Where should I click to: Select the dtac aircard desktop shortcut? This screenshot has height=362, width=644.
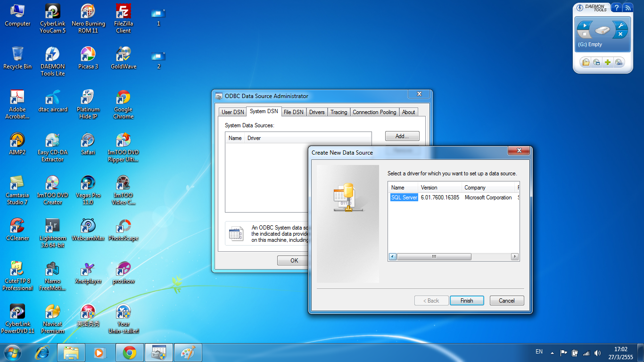[52, 101]
